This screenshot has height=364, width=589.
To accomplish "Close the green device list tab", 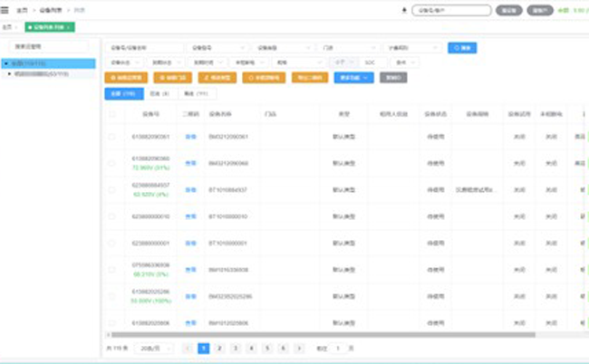I will pos(69,28).
